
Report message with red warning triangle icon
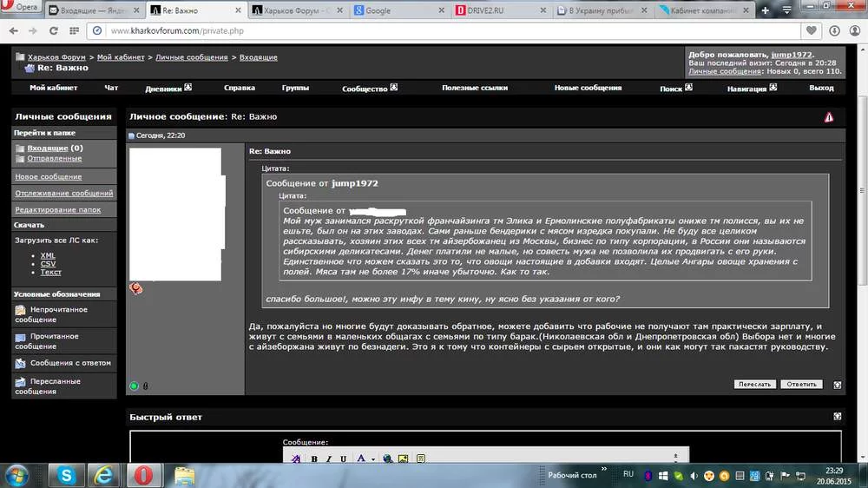pos(829,117)
